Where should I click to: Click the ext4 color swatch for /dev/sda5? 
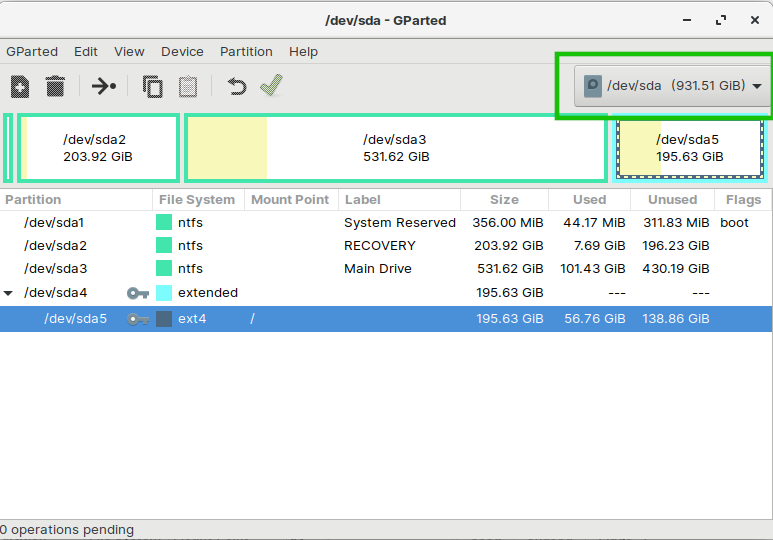tap(164, 319)
